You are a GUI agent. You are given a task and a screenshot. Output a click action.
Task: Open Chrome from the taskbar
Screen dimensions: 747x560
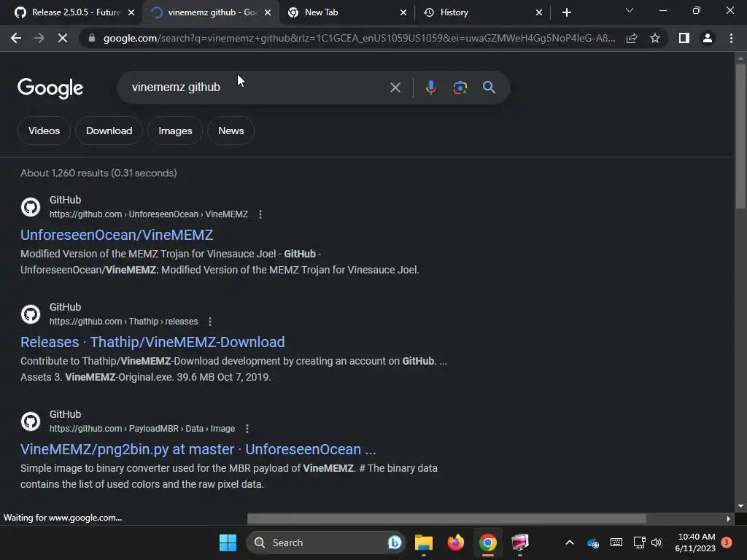488,542
